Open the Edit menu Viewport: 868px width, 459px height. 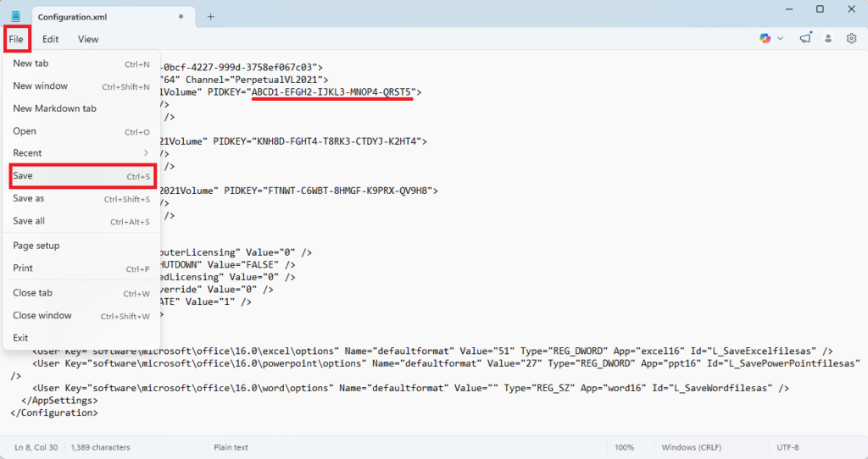click(50, 39)
